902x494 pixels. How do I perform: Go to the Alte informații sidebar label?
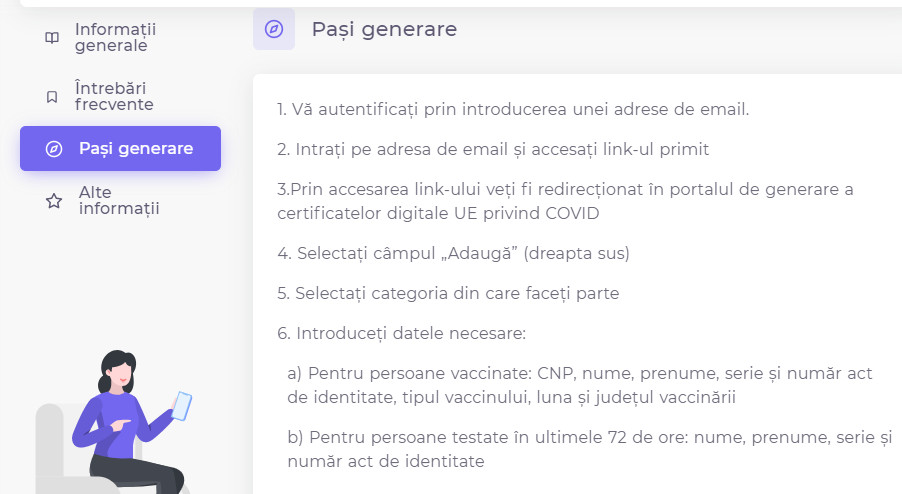pos(119,201)
